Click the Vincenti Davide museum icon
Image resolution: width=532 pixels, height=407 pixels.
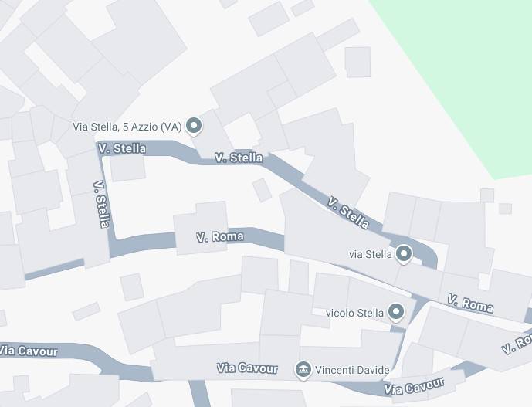(303, 370)
